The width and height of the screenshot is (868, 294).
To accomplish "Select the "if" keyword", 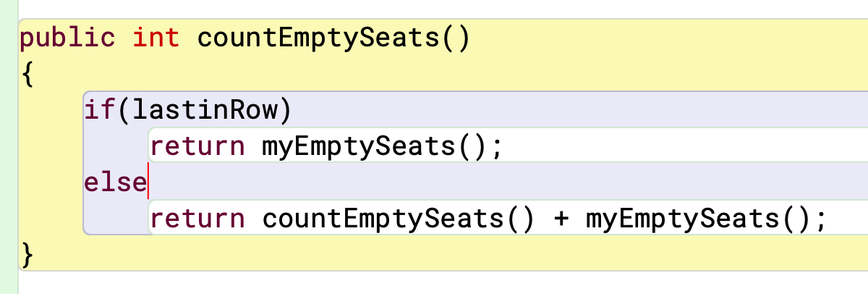I will pyautogui.click(x=100, y=110).
